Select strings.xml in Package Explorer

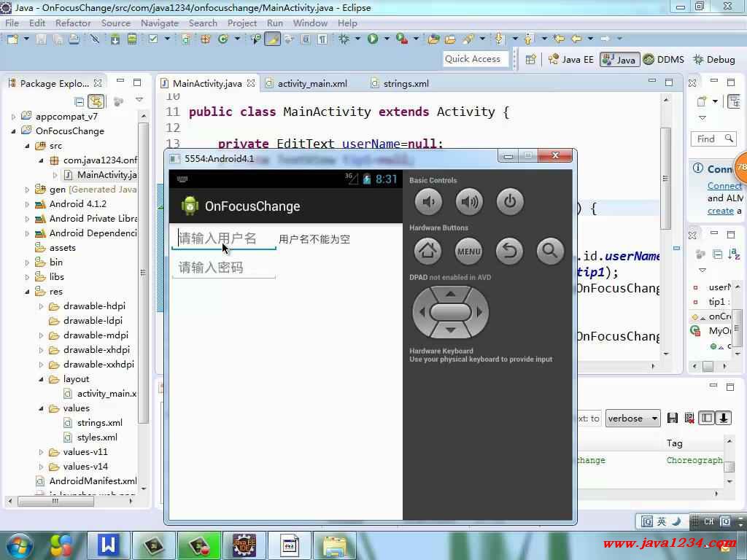pyautogui.click(x=99, y=423)
